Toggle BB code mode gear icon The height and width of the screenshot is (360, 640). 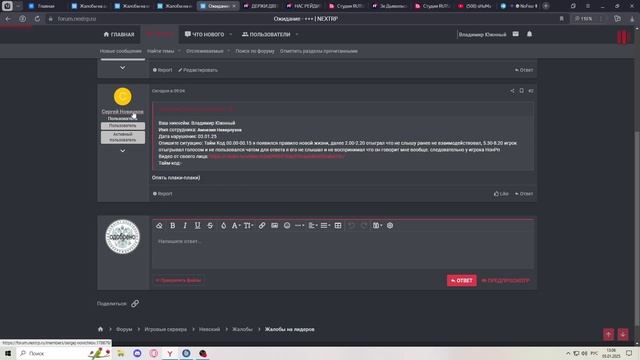(390, 225)
